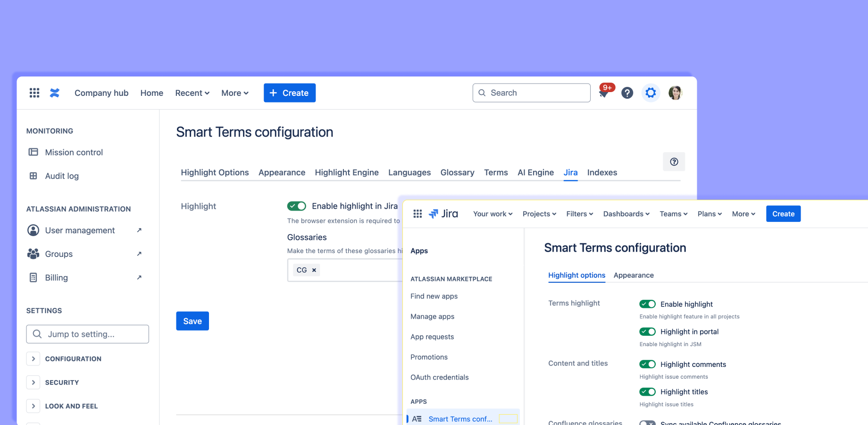Click the search magnifier icon in Confluence

click(x=482, y=93)
